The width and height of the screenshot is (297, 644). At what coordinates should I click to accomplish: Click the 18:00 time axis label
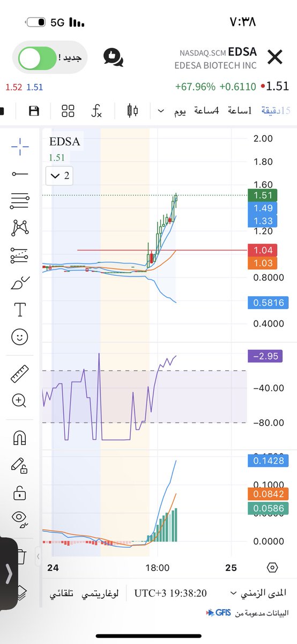[x=158, y=568]
